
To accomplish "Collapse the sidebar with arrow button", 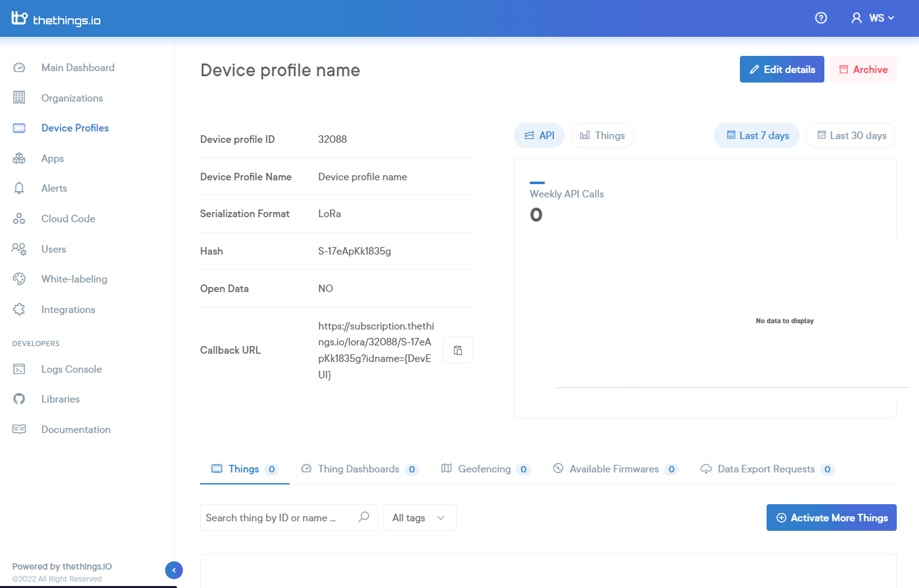I will point(174,570).
